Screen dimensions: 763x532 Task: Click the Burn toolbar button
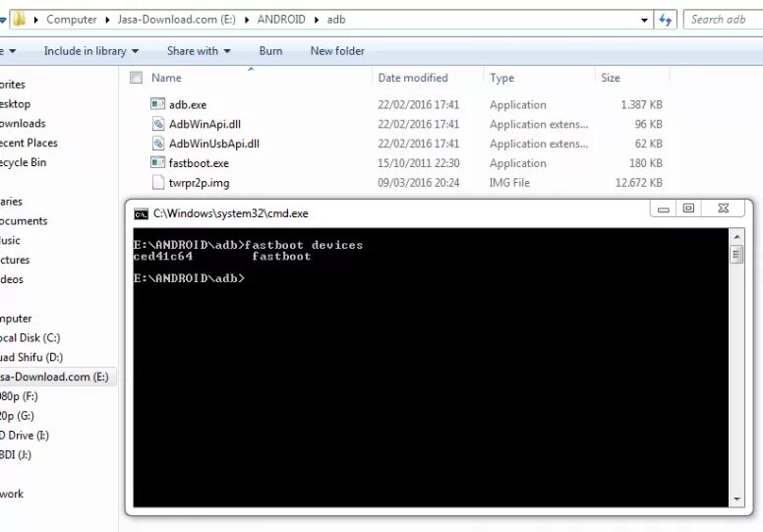pos(270,51)
